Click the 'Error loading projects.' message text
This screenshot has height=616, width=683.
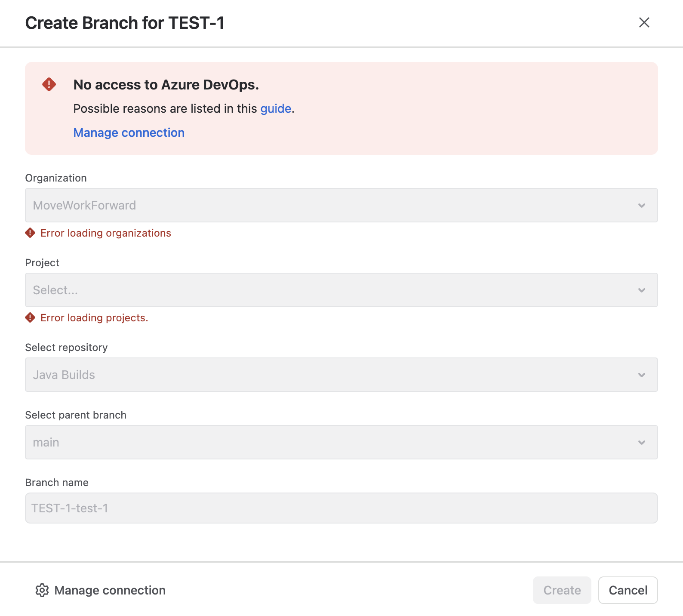pyautogui.click(x=94, y=317)
